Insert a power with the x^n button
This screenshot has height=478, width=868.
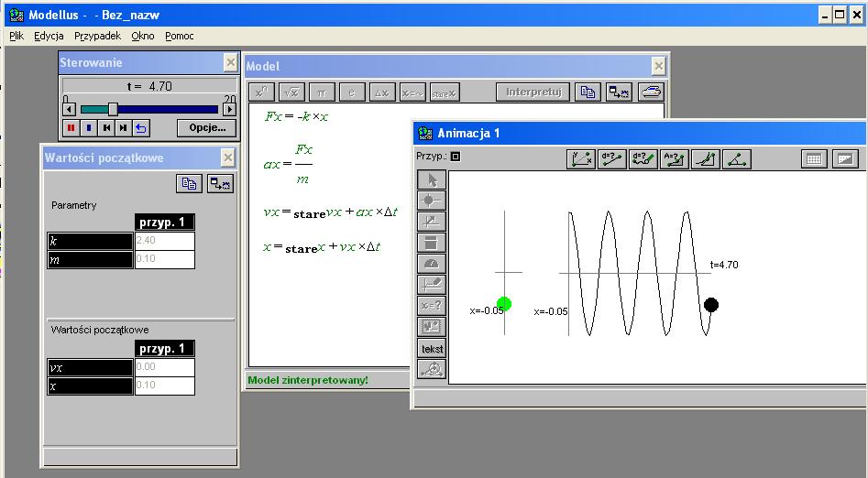click(262, 92)
